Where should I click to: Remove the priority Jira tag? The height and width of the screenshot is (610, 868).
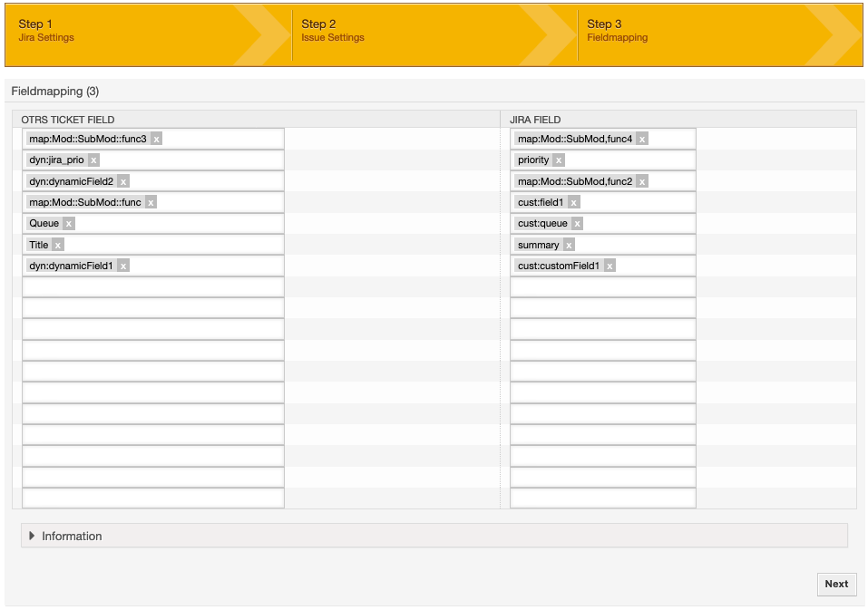point(559,160)
